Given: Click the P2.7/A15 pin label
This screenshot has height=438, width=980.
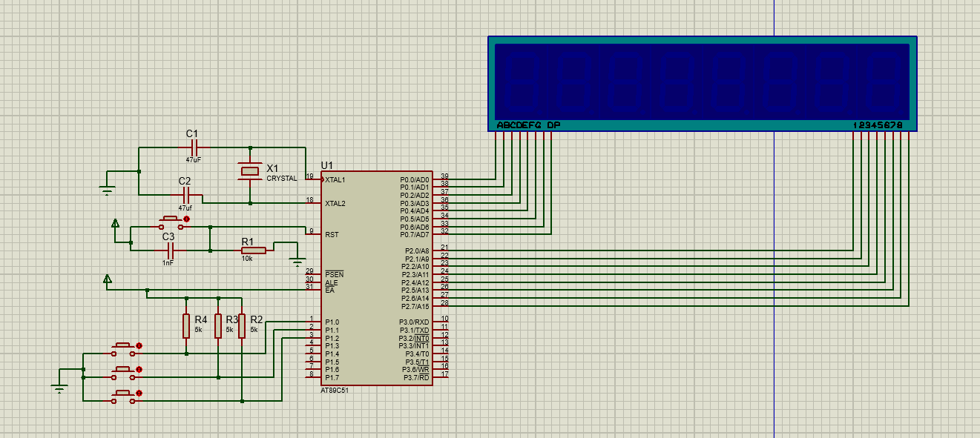Looking at the screenshot, I should pyautogui.click(x=414, y=306).
